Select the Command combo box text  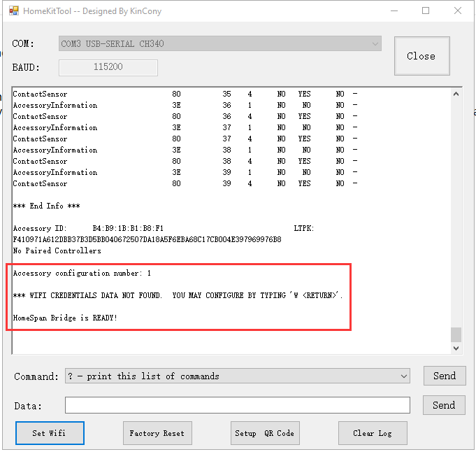click(x=231, y=376)
